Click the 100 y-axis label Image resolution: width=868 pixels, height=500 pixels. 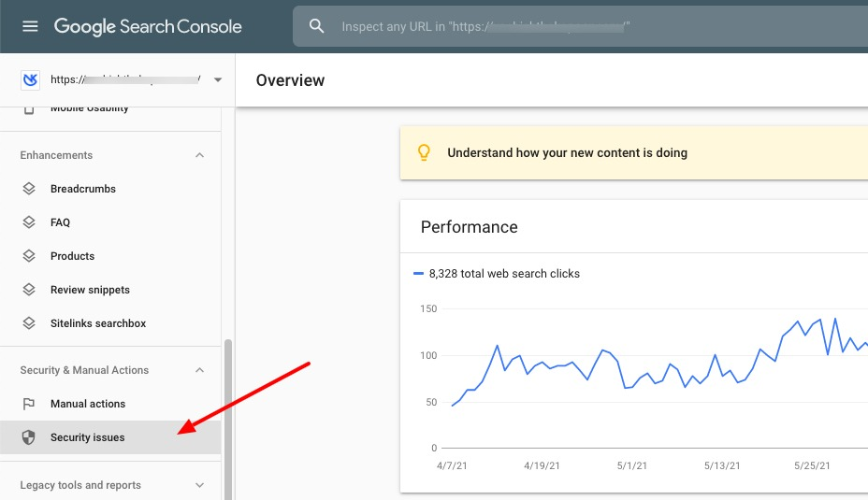pos(428,355)
